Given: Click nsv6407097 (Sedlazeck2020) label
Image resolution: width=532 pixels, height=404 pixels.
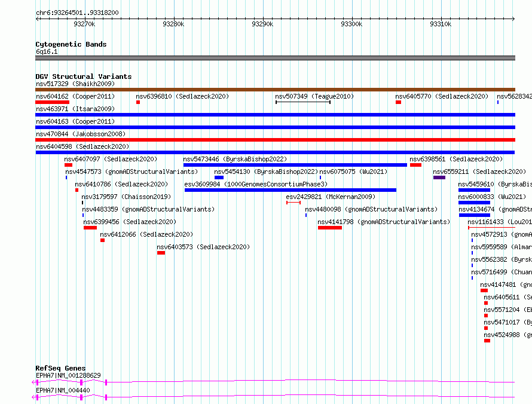Looking at the screenshot, I should 111,159.
